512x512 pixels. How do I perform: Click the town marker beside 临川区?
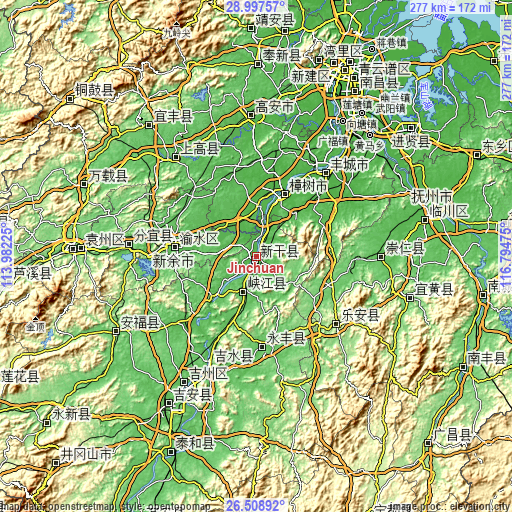click(x=425, y=220)
